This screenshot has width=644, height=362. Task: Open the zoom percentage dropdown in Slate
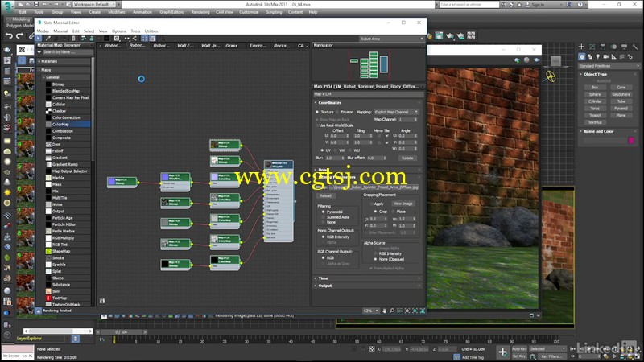coord(371,311)
